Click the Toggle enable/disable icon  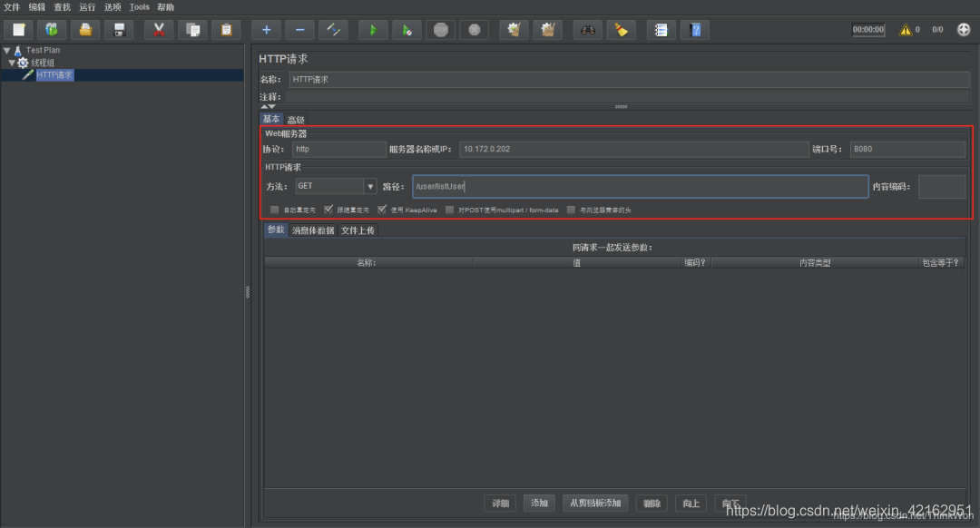[x=334, y=29]
